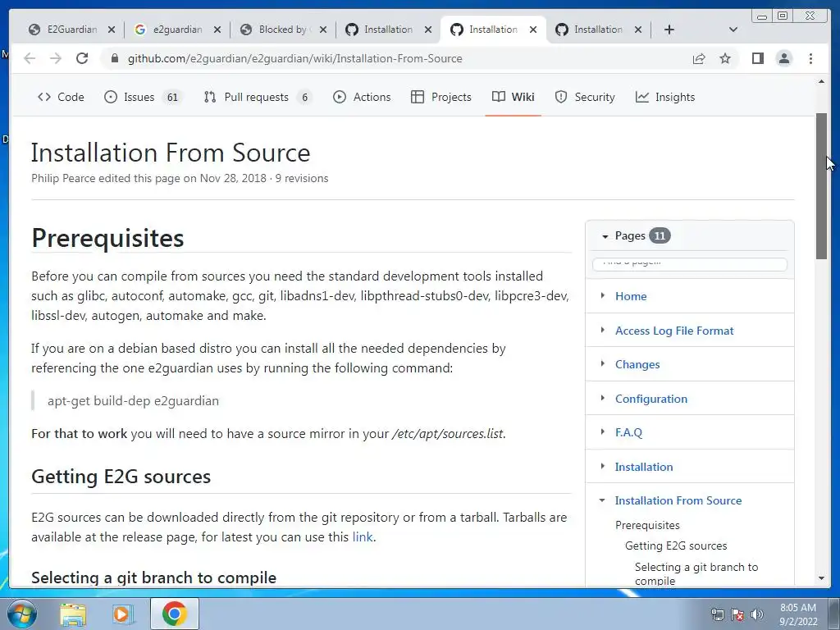Click the browser back arrow
This screenshot has width=840, height=630.
[x=30, y=58]
